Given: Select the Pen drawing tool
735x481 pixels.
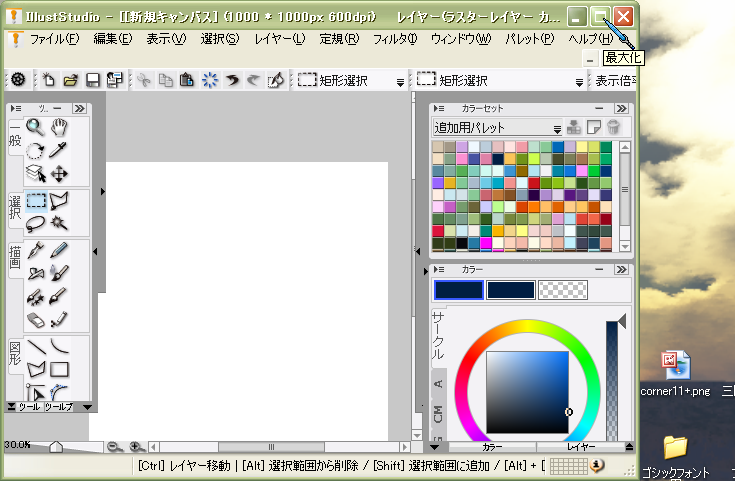Looking at the screenshot, I should (36, 250).
